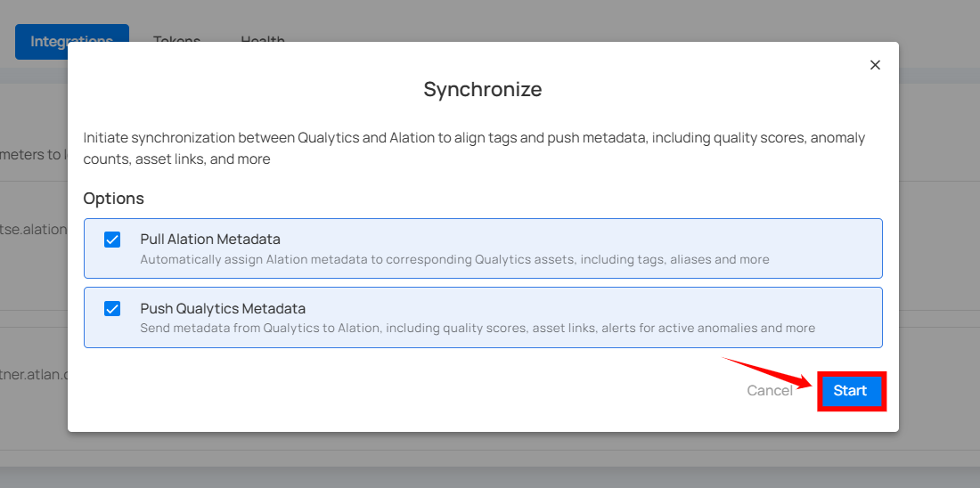Click the Push Qualytics Metadata option title
Screen dimensions: 980x488
pyautogui.click(x=223, y=308)
